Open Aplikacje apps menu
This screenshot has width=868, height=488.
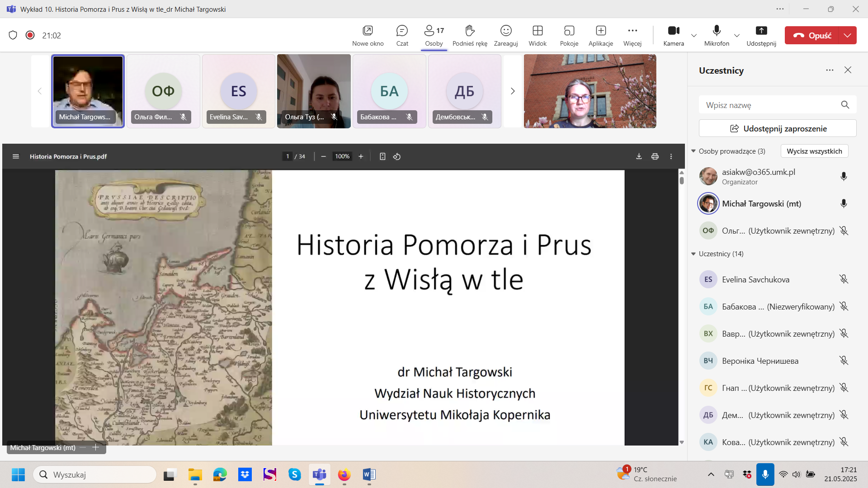click(601, 36)
